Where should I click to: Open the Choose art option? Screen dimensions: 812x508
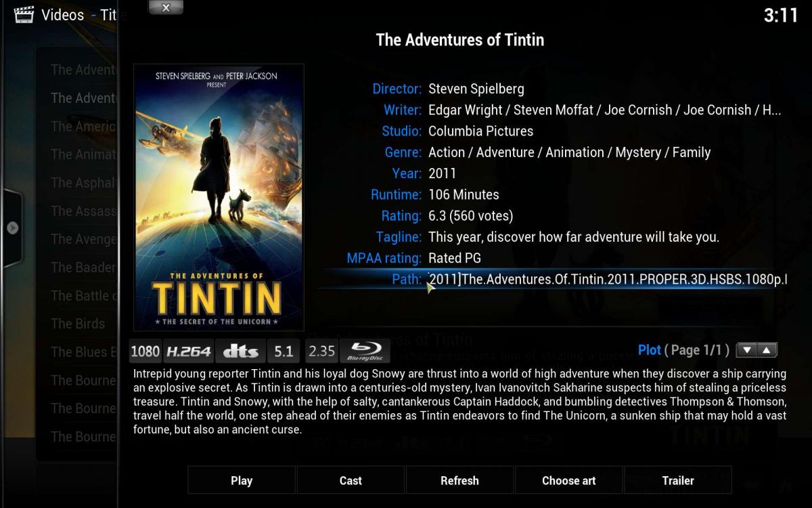click(x=569, y=480)
